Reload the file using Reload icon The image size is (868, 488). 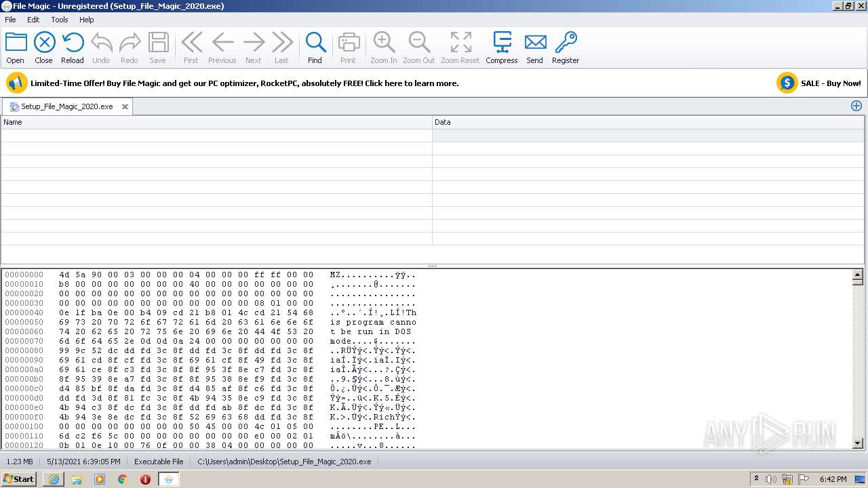click(73, 43)
